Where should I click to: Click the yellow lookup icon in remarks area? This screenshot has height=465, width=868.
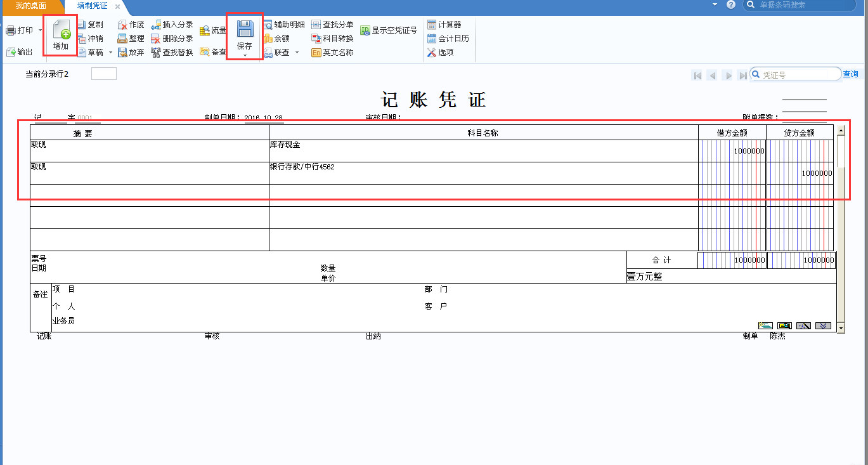(785, 325)
